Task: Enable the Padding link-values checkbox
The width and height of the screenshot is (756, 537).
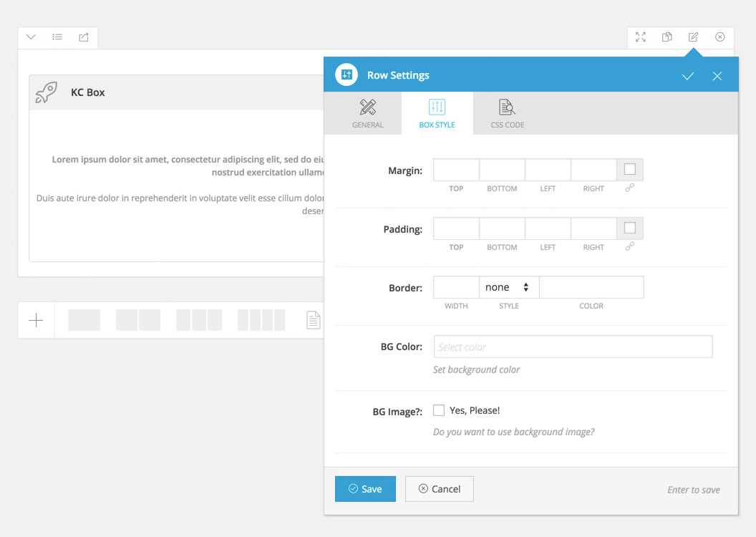Action: 630,228
